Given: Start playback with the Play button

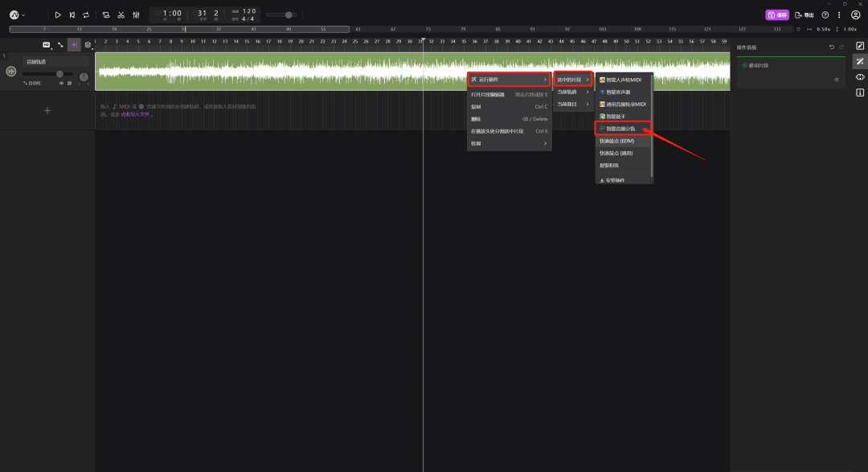Looking at the screenshot, I should (58, 15).
